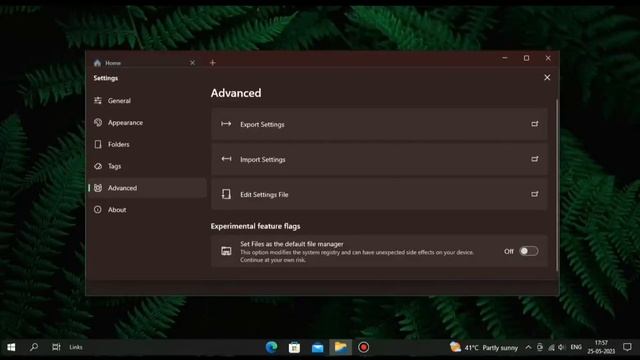This screenshot has width=640, height=360.
Task: Open the Windows Start menu
Action: [11, 347]
